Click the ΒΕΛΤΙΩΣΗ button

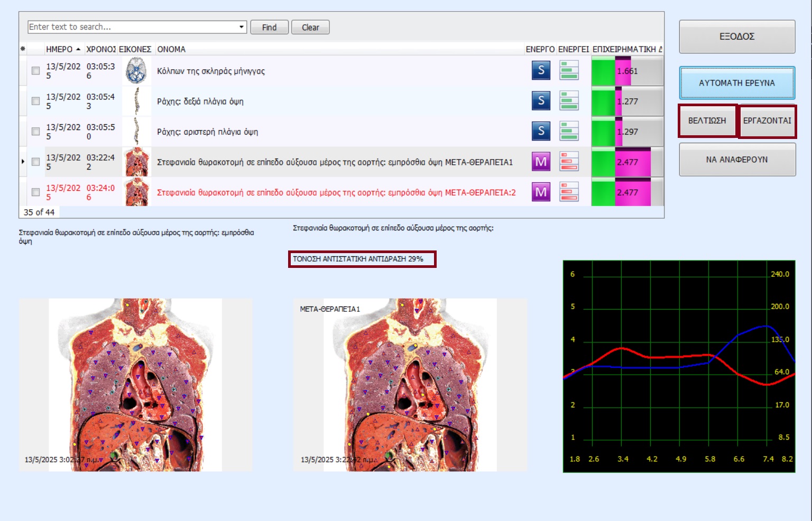[707, 120]
